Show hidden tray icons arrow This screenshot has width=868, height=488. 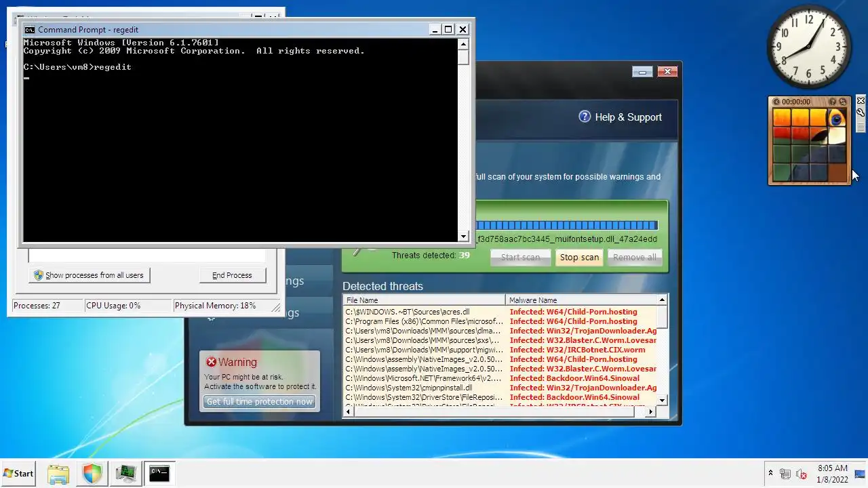[770, 473]
